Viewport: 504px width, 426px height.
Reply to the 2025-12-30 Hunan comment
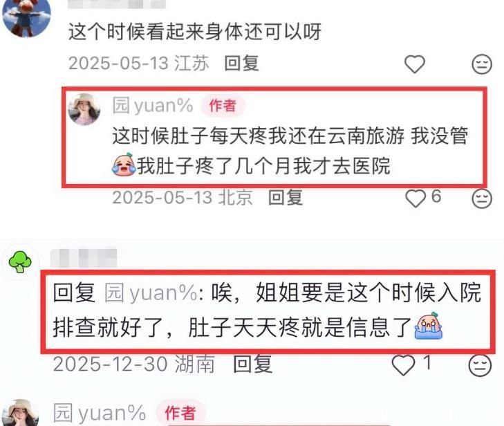tap(252, 364)
